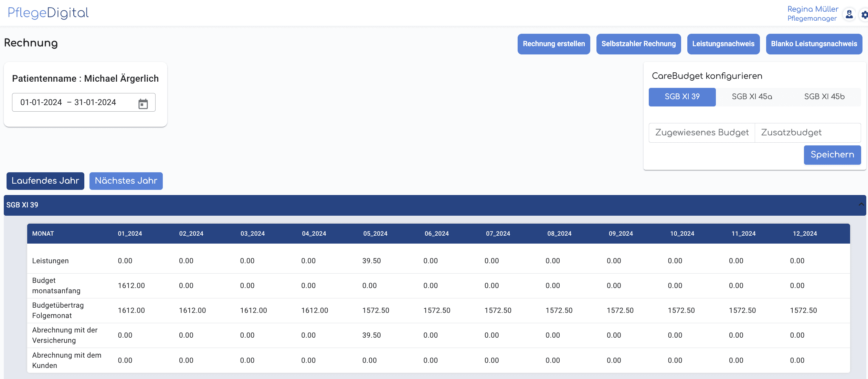Select the SGB XI 39 budget tab
Image resolution: width=868 pixels, height=379 pixels.
[682, 97]
